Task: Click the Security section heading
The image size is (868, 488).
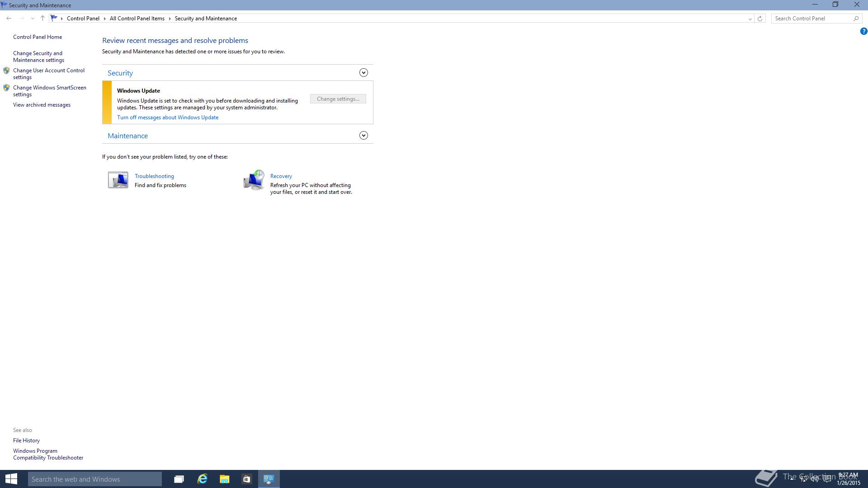Action: click(x=120, y=73)
